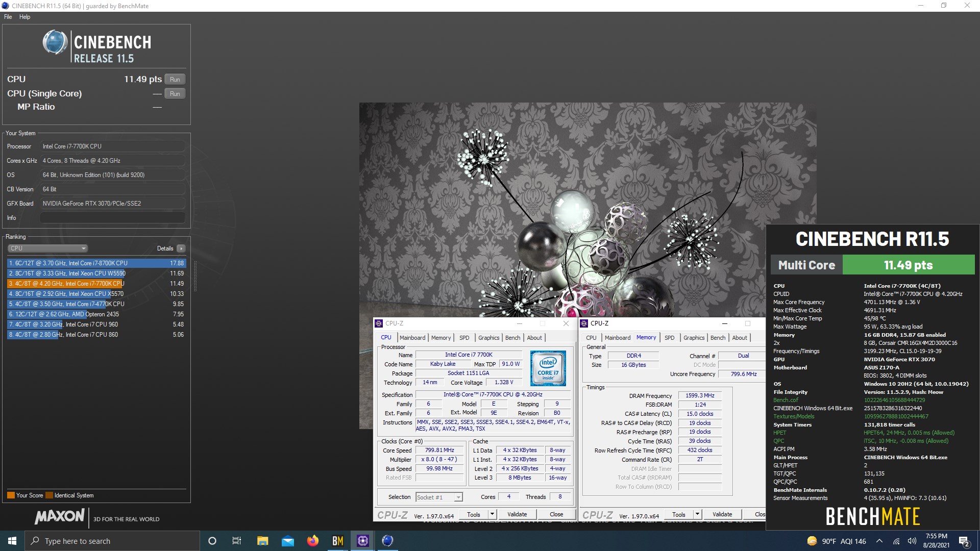Open Bench tab in left CPU-Z window
Viewport: 980px width, 551px height.
(513, 338)
